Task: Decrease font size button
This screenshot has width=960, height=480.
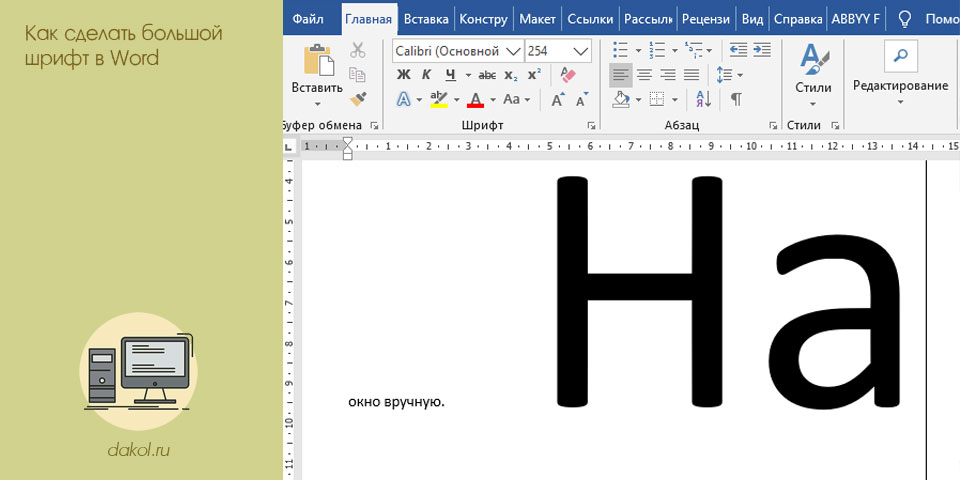Action: [582, 99]
